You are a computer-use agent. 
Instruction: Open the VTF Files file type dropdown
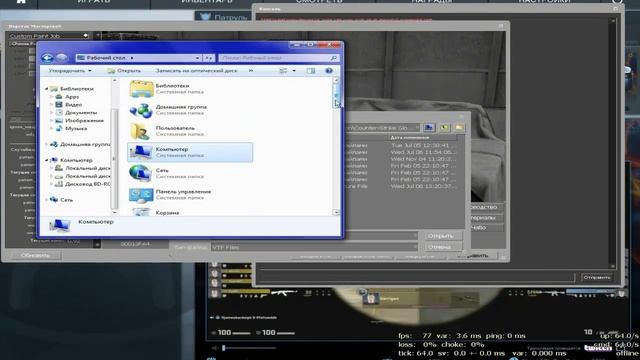point(314,247)
